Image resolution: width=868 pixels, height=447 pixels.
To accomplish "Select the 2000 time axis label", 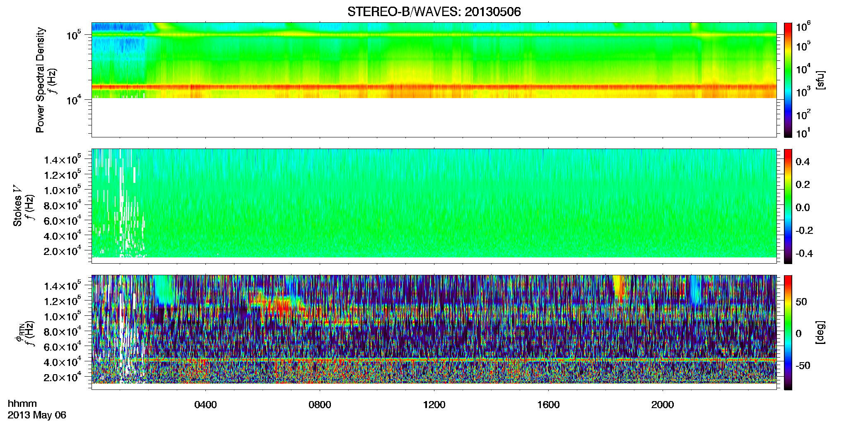I will coord(663,405).
